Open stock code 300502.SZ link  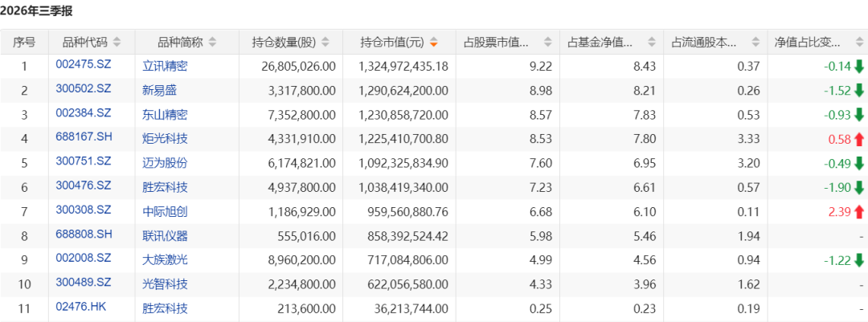click(84, 88)
